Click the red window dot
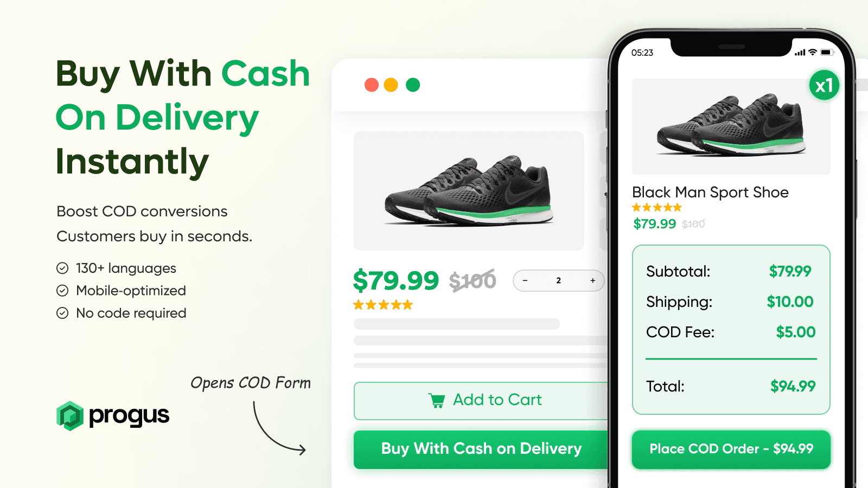The image size is (868, 488). click(x=372, y=85)
